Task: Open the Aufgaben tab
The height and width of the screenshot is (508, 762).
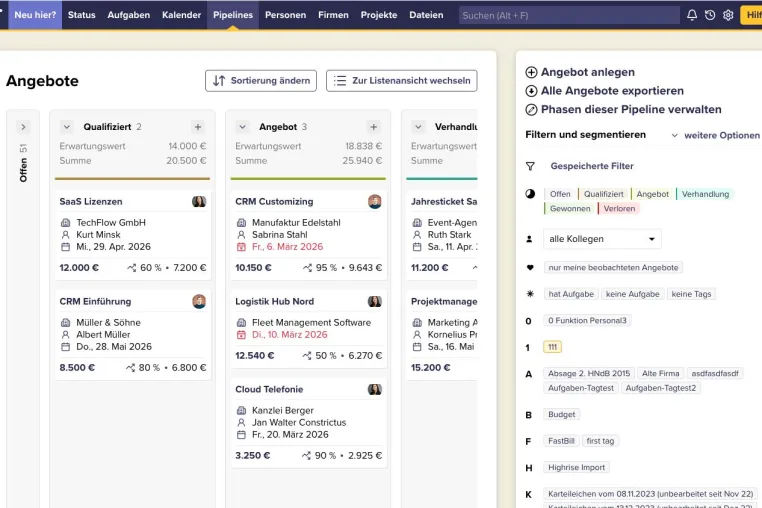Action: coord(129,15)
